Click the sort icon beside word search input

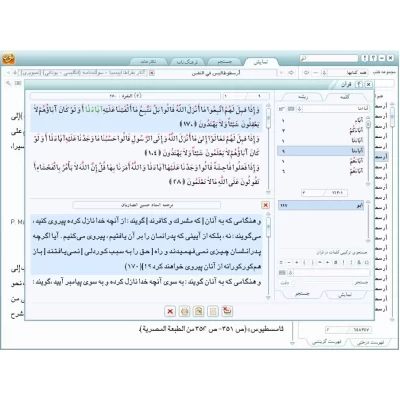282,109
